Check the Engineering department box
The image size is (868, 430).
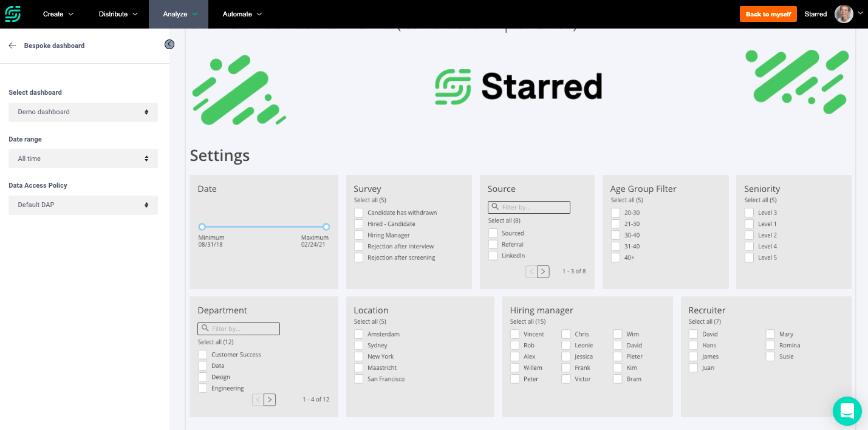pos(203,388)
